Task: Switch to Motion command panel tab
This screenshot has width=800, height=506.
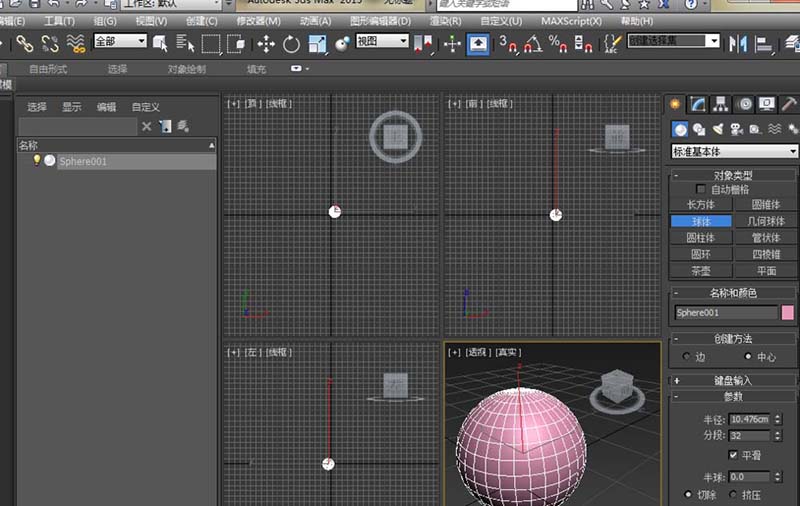Action: [x=745, y=104]
